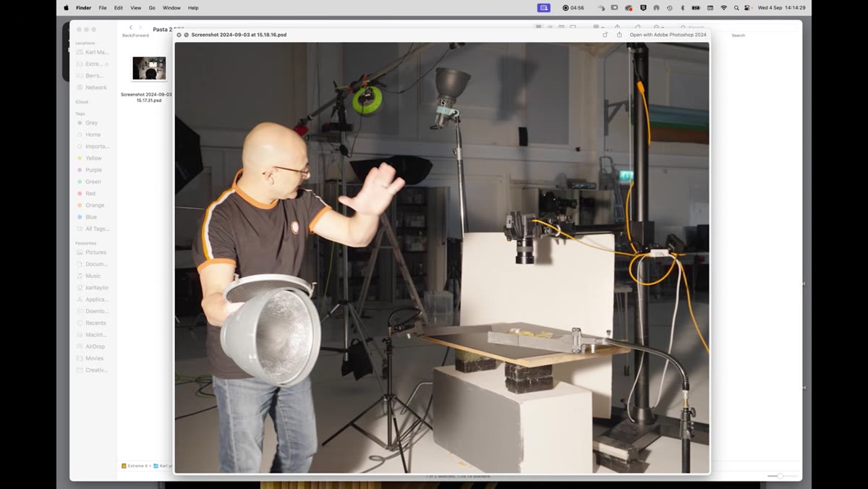The image size is (868, 489).
Task: Open Spotlight search in menu bar
Action: [x=736, y=8]
